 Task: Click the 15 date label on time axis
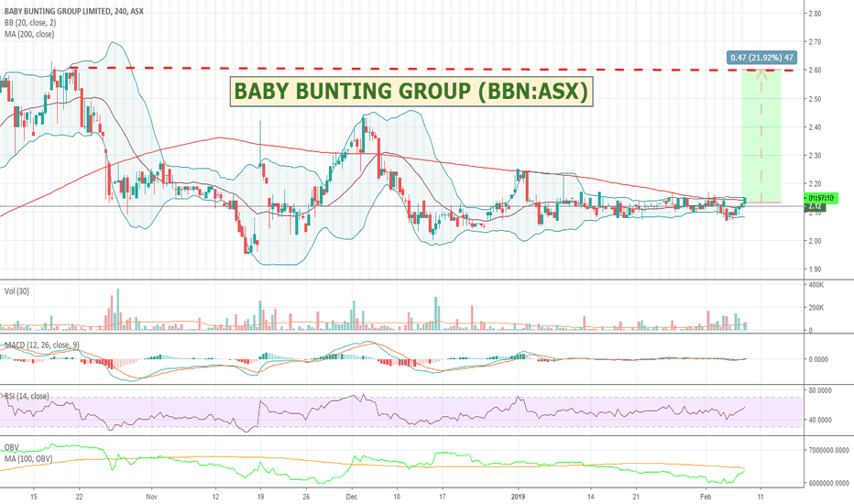pos(34,497)
